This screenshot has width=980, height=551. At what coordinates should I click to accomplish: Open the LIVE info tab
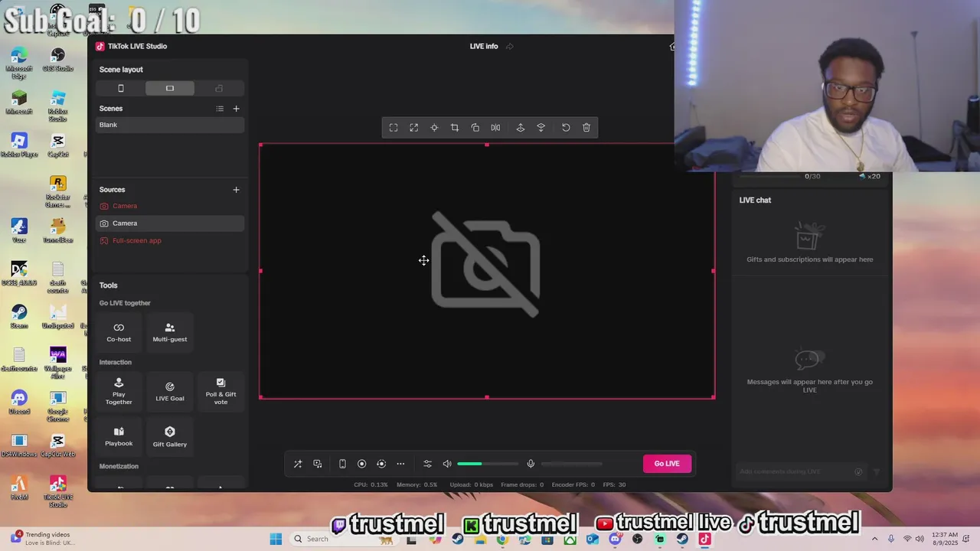pyautogui.click(x=484, y=46)
